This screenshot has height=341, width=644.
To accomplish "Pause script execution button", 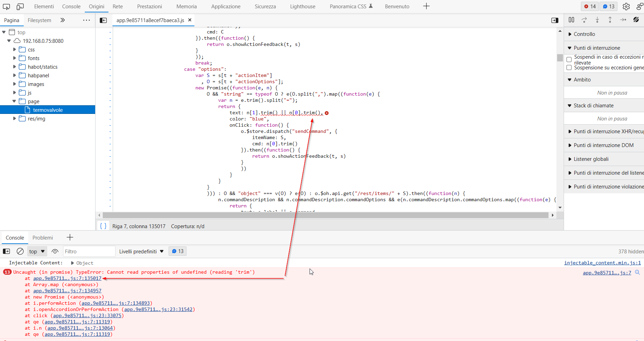I will pyautogui.click(x=571, y=20).
